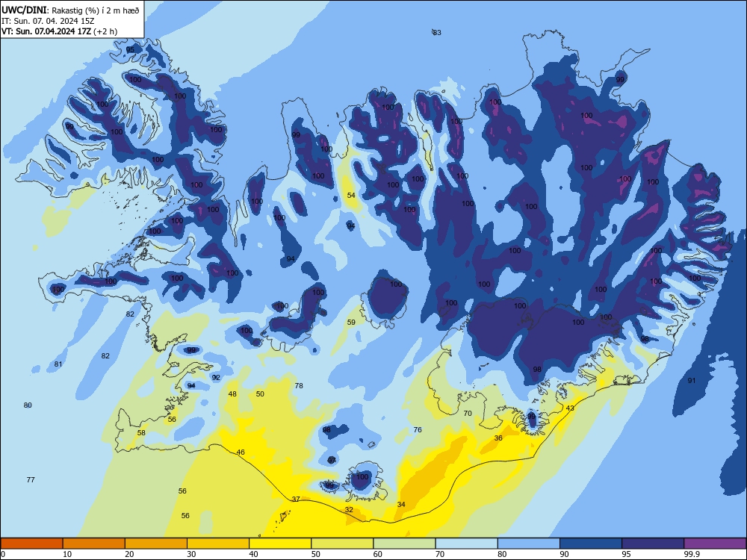Click the dark orange 0–10 legend swatch
Image resolution: width=747 pixels, height=560 pixels.
coord(31,544)
